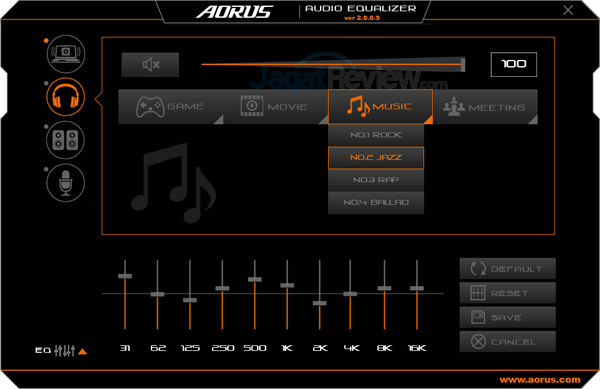Click the 125 Hz equalizer slider handle
The image size is (600, 389).
[x=190, y=300]
